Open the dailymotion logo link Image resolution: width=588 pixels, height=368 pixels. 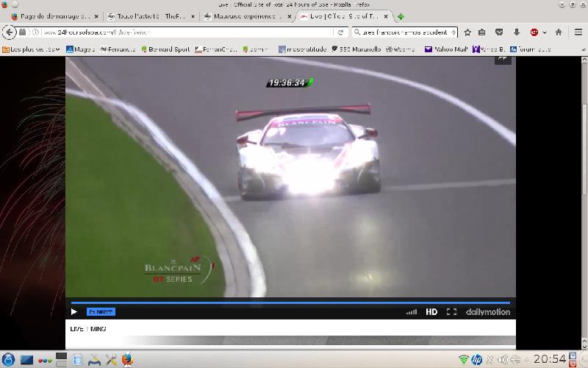pyautogui.click(x=488, y=311)
